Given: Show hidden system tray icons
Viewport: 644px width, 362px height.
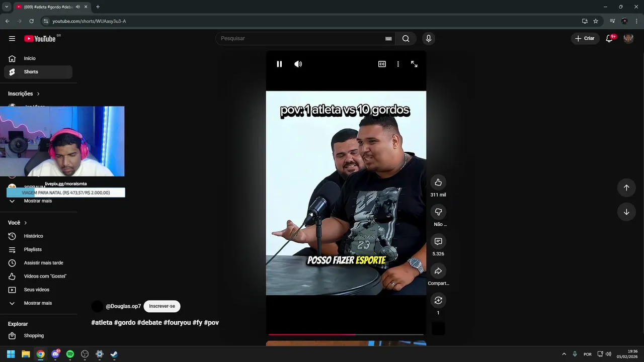Looking at the screenshot, I should point(563,354).
